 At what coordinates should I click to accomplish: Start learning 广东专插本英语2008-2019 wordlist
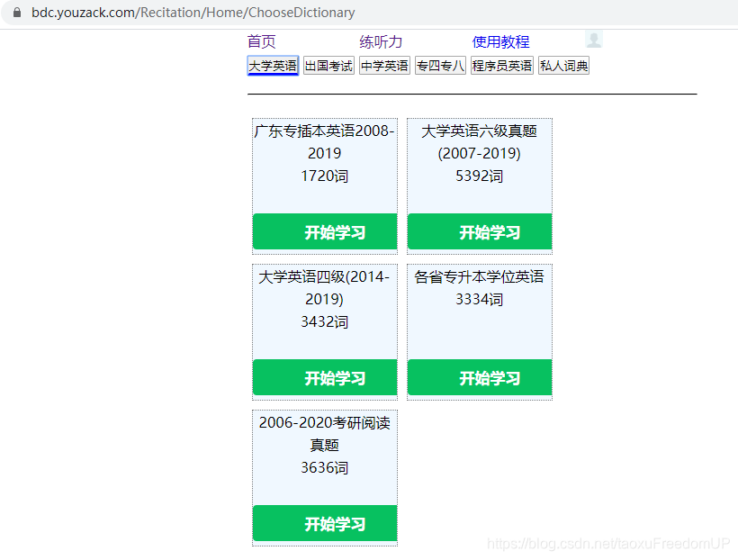tap(325, 231)
